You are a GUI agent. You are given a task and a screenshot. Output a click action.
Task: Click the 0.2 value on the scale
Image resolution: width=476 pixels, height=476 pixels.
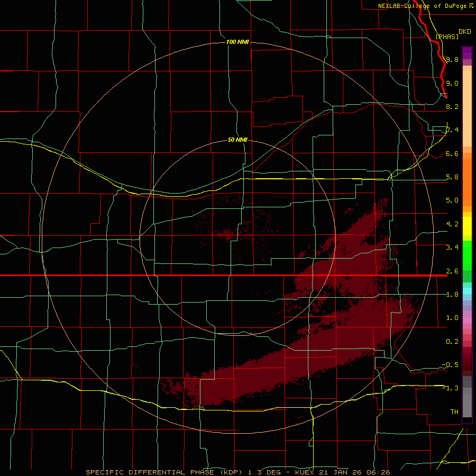click(x=452, y=342)
